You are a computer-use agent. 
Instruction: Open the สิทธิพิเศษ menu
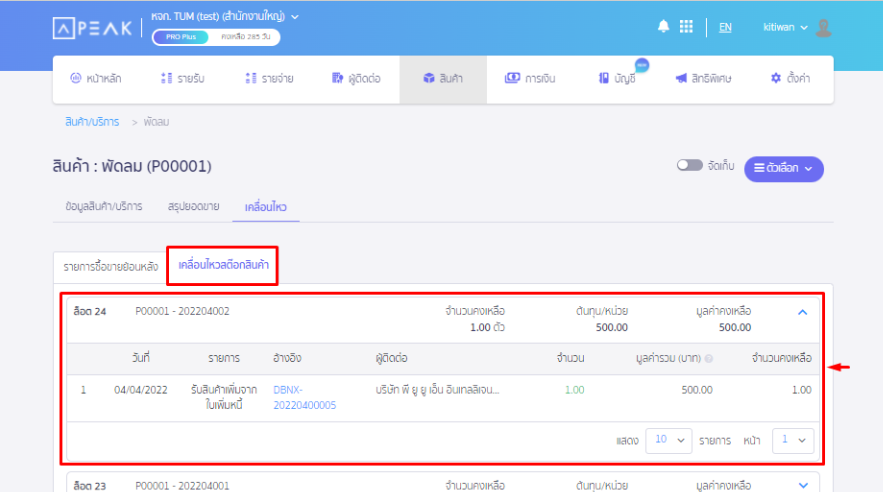(x=703, y=79)
